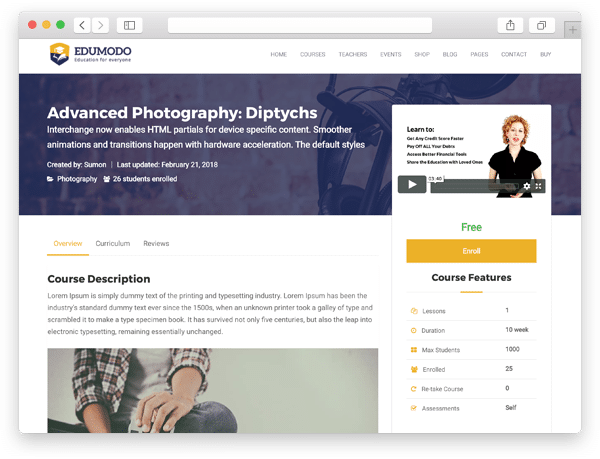
Task: Go to the Contact page link
Action: click(513, 54)
